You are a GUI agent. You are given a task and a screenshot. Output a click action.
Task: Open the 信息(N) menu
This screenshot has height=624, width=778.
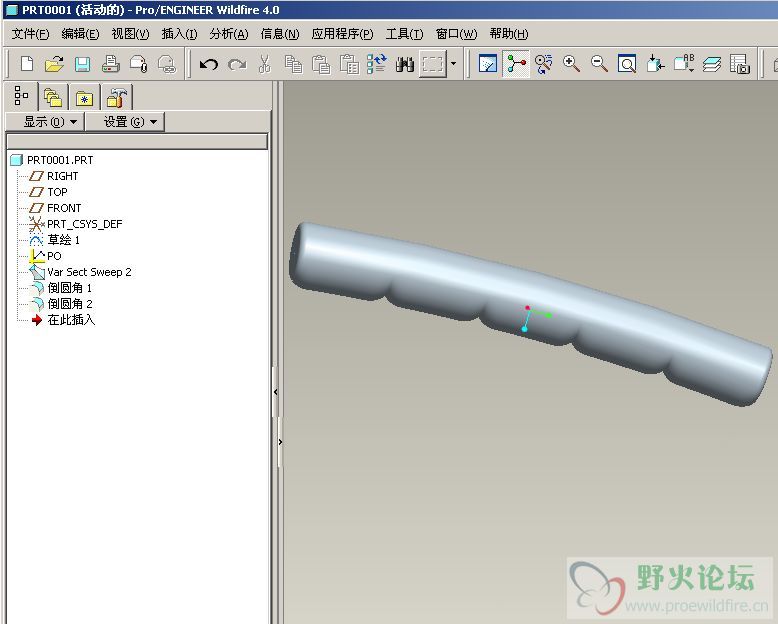pyautogui.click(x=280, y=34)
